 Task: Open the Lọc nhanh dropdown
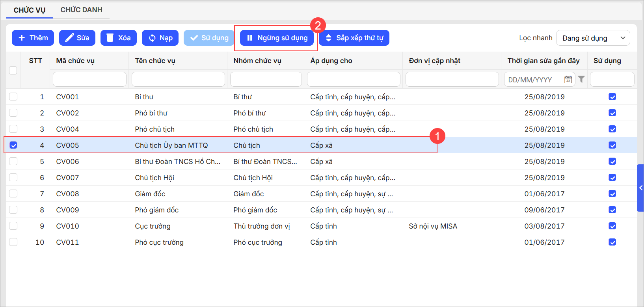pos(593,38)
